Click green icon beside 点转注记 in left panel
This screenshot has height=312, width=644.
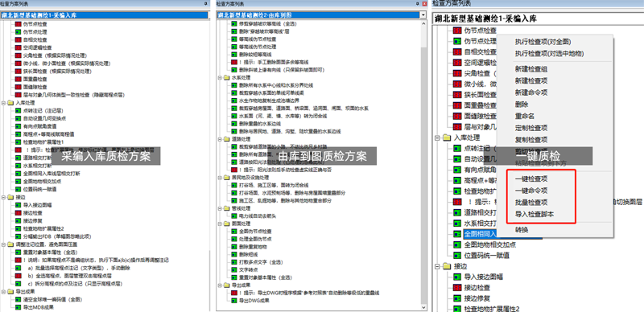pos(18,110)
